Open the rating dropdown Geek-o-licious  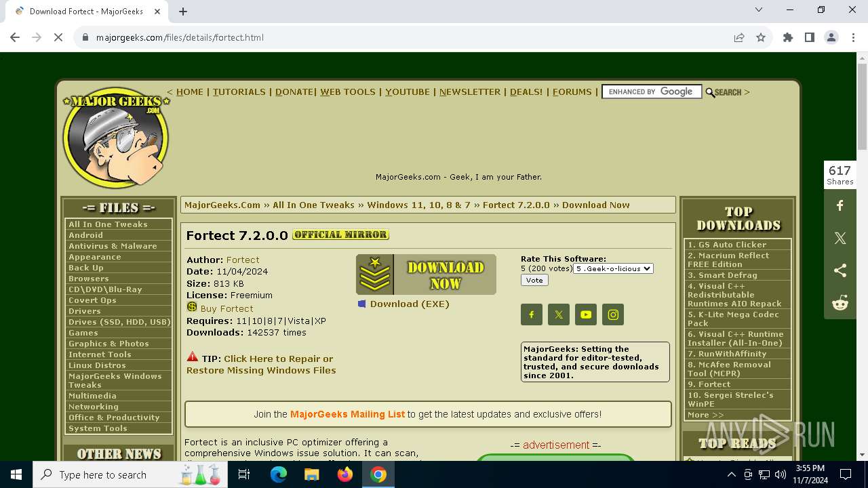(x=614, y=268)
